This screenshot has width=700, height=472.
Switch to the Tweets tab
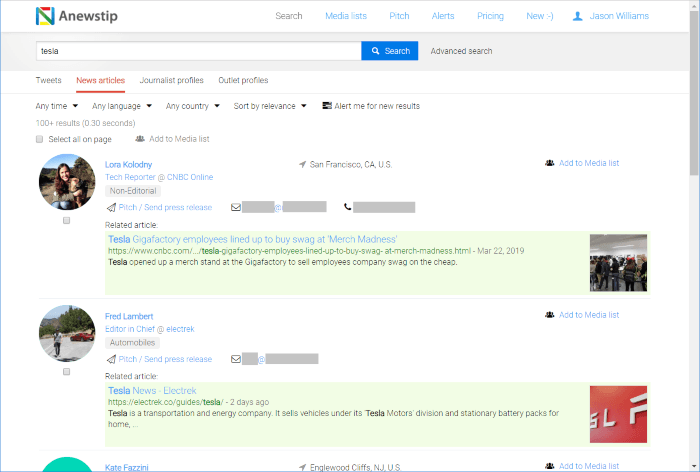point(48,80)
